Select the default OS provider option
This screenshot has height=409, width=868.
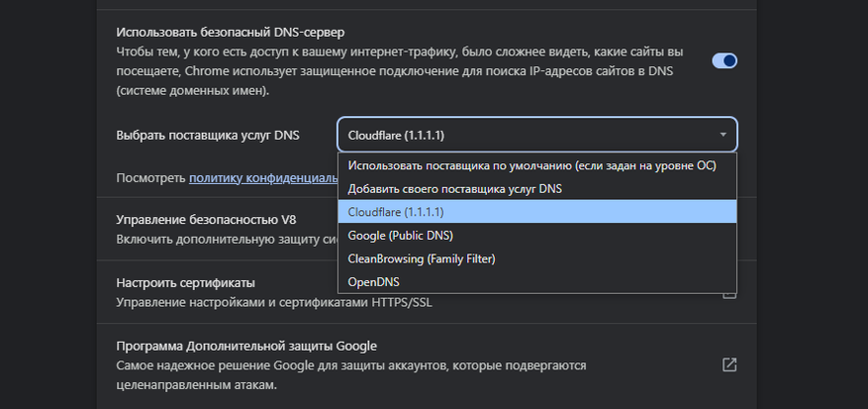531,165
